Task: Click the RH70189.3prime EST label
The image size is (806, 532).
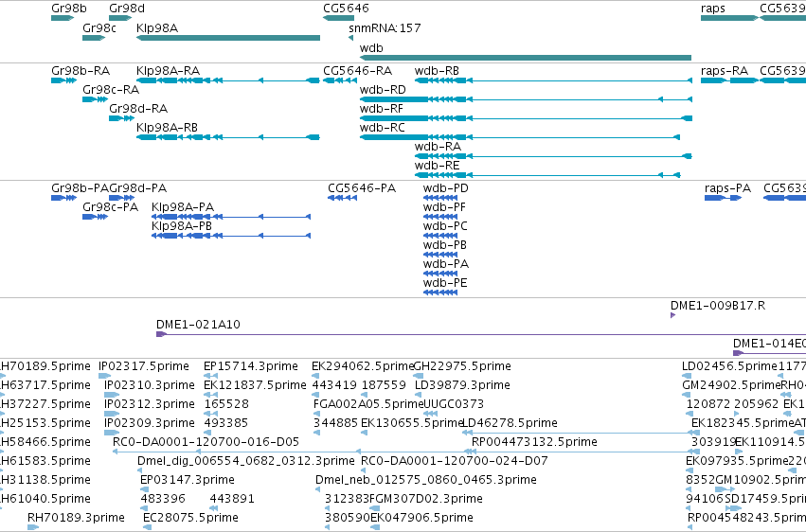Action: (76, 518)
